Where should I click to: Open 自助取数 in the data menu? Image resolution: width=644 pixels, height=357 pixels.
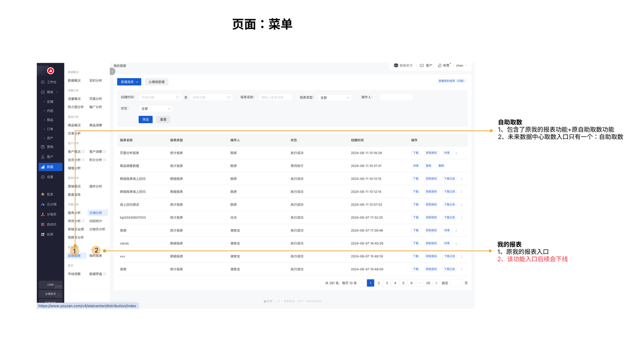pos(74,256)
